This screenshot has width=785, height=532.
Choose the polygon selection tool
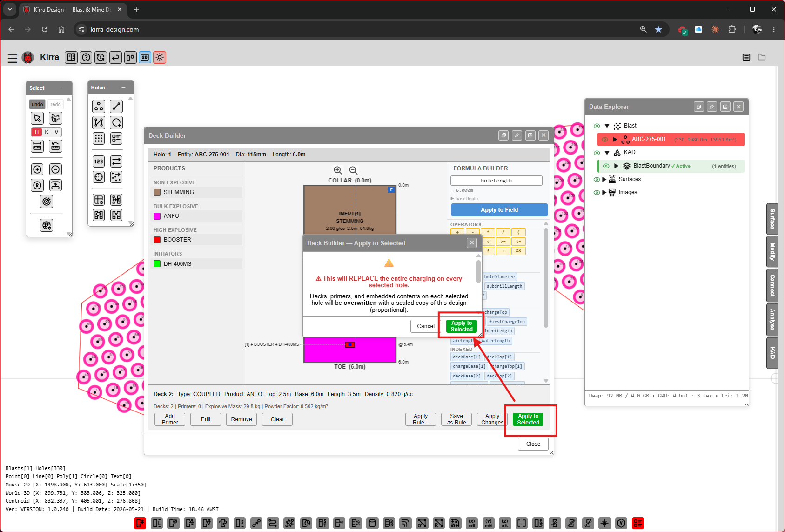pyautogui.click(x=55, y=118)
